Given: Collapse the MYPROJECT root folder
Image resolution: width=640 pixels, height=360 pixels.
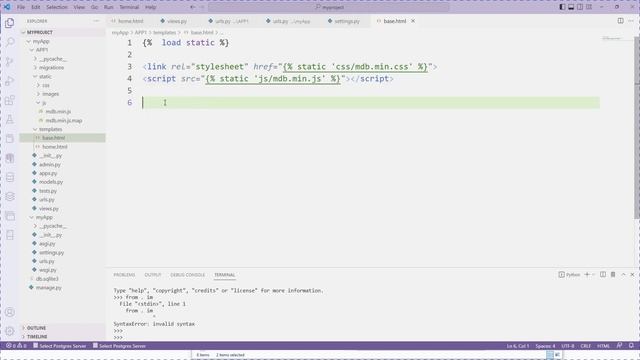Looking at the screenshot, I should [x=63, y=32].
